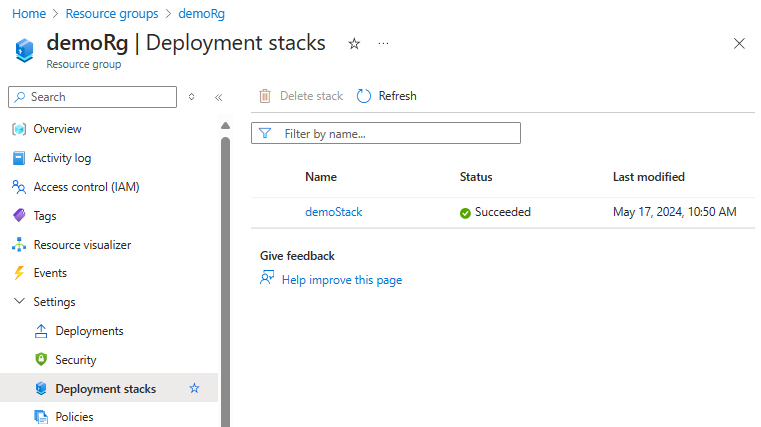Click the sidebar scrollbar up arrow
The height and width of the screenshot is (427, 761).
(225, 125)
